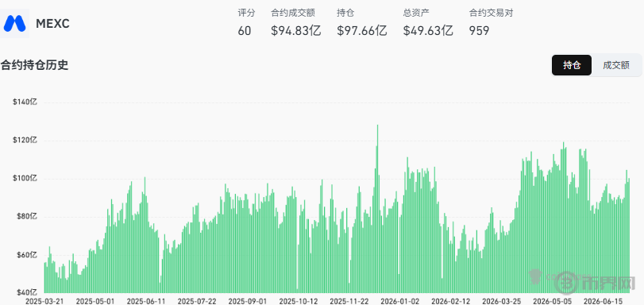Image resolution: width=644 pixels, height=305 pixels.
Task: Click the $100亿 y-axis label
Action: point(25,179)
